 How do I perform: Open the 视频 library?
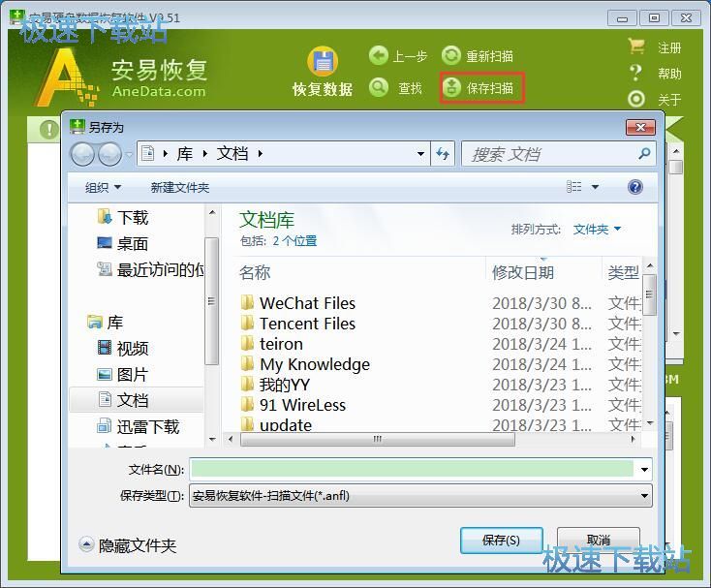[123, 348]
